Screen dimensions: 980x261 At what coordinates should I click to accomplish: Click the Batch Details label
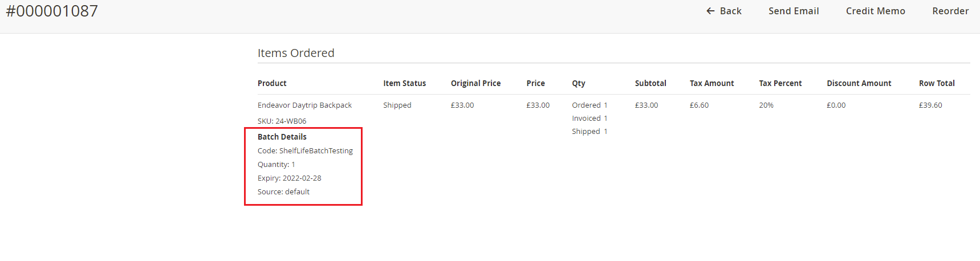(x=282, y=137)
